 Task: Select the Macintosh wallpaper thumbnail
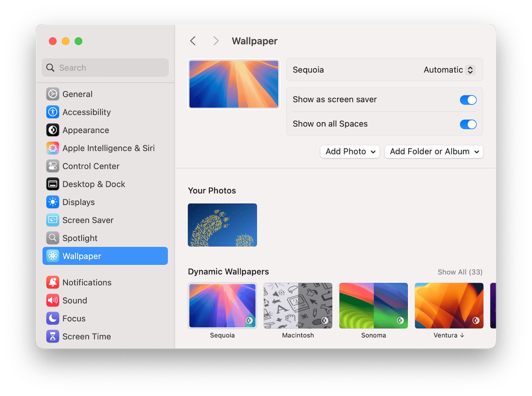(297, 305)
